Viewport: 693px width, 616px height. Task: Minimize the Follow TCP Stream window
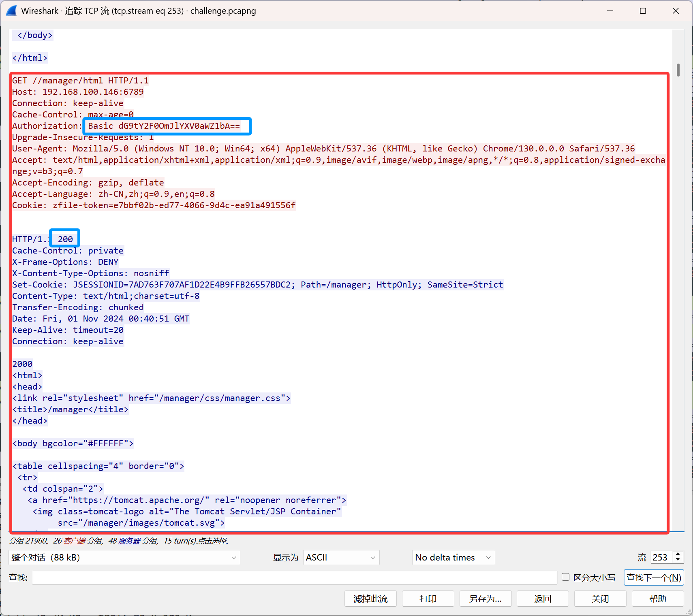coord(610,11)
